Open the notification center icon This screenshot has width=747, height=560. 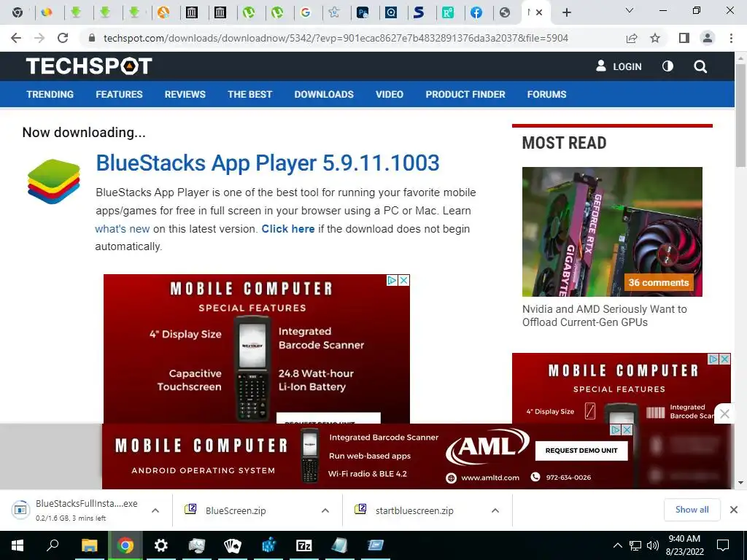coord(723,545)
